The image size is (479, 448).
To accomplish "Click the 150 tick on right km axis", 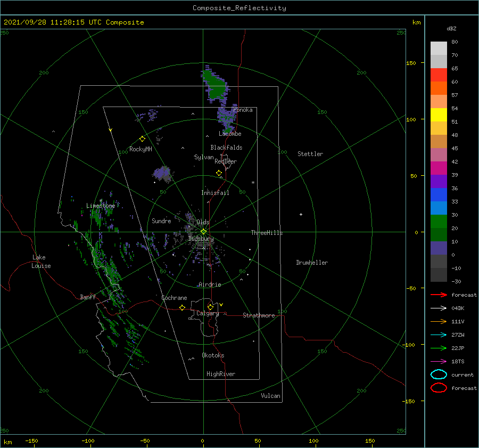I will [x=411, y=63].
